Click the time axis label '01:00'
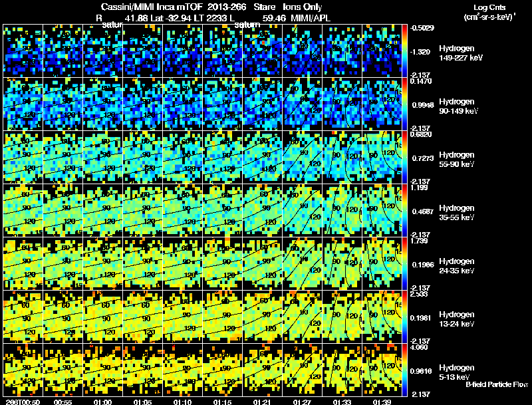This screenshot has height=405, width=532. [x=102, y=402]
